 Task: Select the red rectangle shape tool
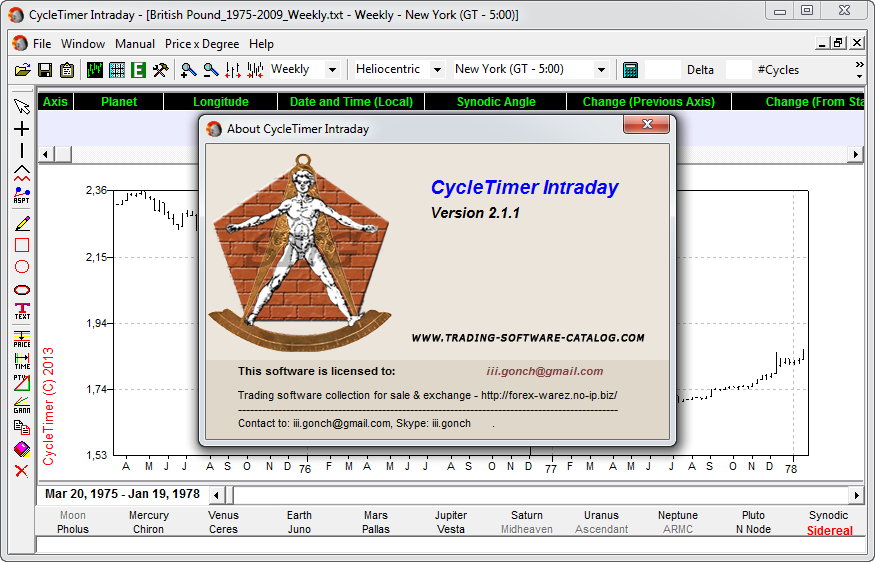point(22,245)
